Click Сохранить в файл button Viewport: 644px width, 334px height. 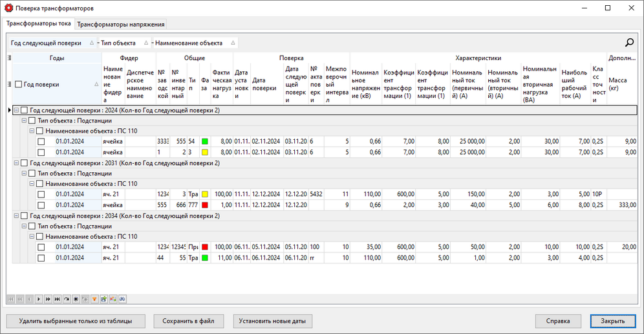[188, 321]
